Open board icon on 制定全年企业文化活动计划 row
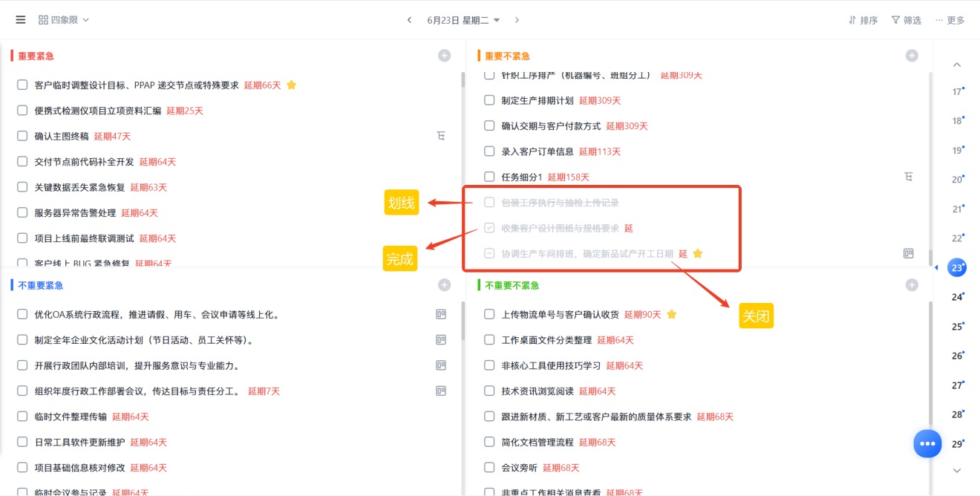The height and width of the screenshot is (496, 980). (441, 340)
